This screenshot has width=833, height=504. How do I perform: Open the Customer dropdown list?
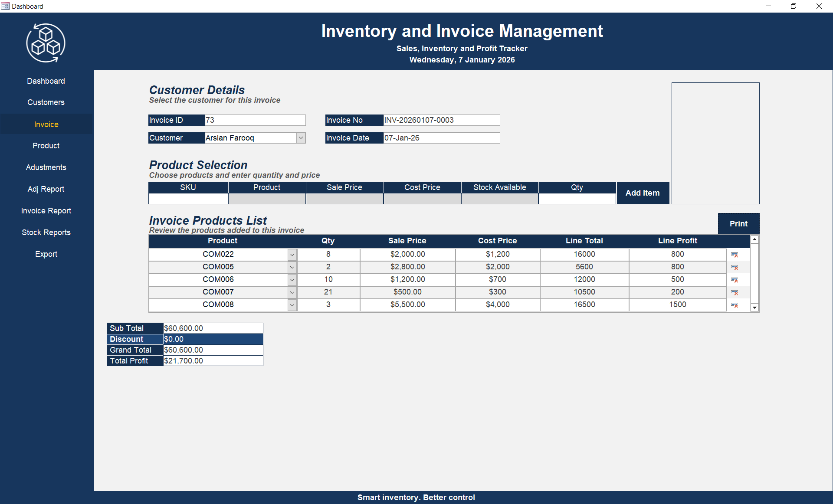(301, 138)
